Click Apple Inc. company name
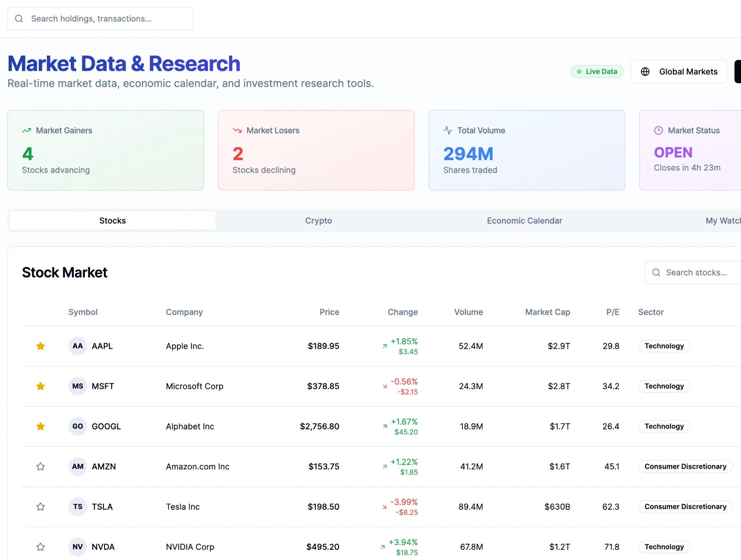Viewport: 741px width, 560px height. [x=185, y=346]
